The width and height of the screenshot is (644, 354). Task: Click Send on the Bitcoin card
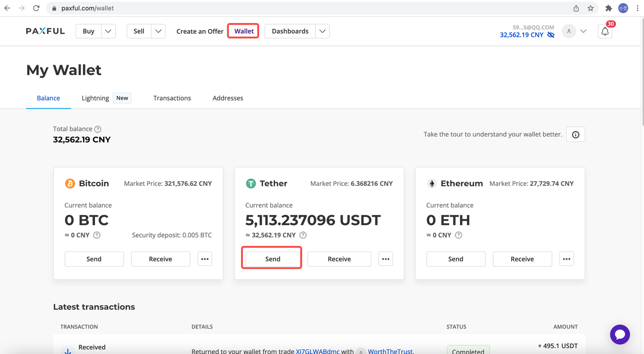[x=94, y=259]
